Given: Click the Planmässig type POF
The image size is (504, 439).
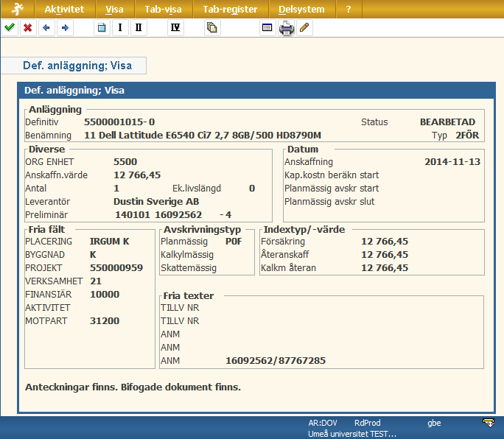Looking at the screenshot, I should pyautogui.click(x=234, y=242).
